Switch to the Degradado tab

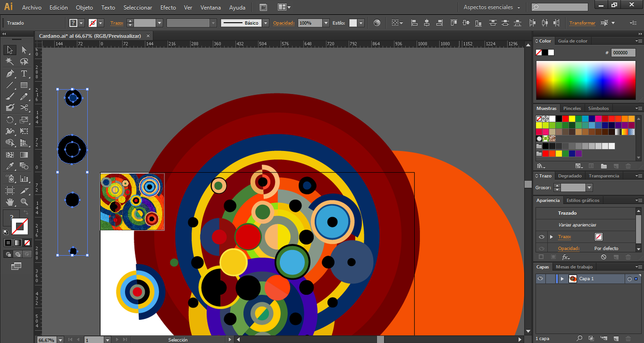[570, 176]
